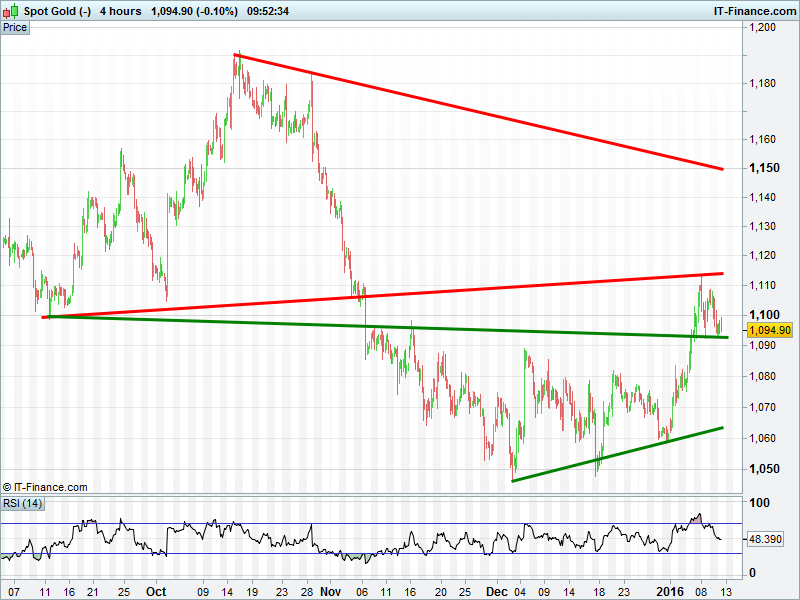This screenshot has width=800, height=600.
Task: Click the candlestick icon beside Spot Gold
Action: click(x=12, y=10)
